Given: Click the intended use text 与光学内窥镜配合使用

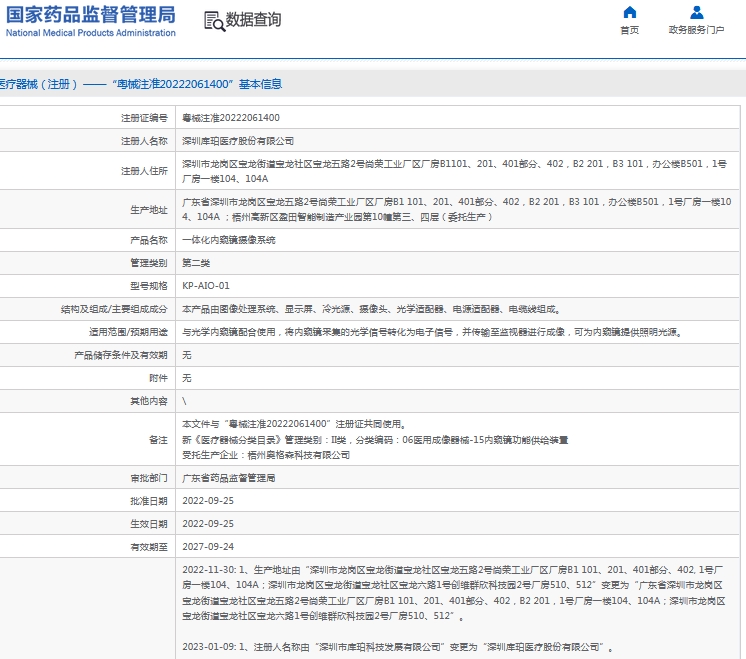Looking at the screenshot, I should click(433, 332).
